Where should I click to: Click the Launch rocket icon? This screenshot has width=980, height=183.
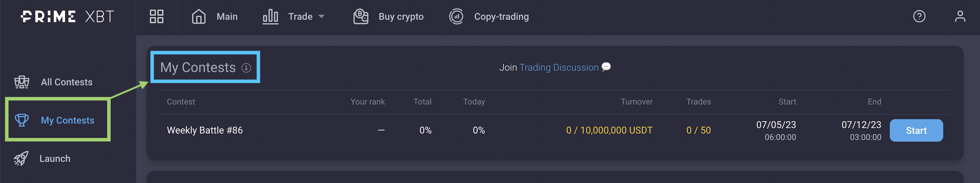pos(21,158)
